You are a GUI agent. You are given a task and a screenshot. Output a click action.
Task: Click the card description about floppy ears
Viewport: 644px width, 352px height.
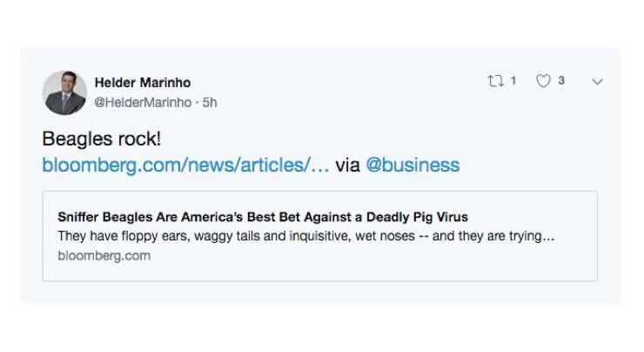coord(306,236)
